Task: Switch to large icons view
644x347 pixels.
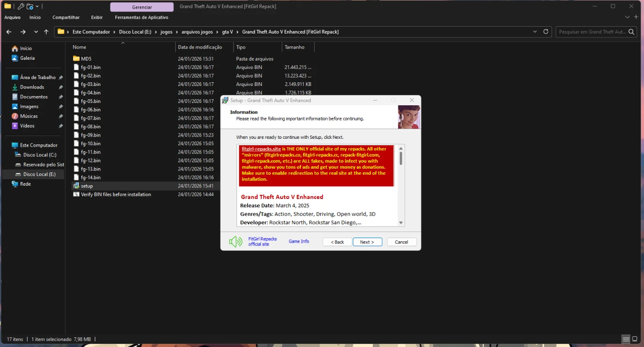Action: (635, 339)
